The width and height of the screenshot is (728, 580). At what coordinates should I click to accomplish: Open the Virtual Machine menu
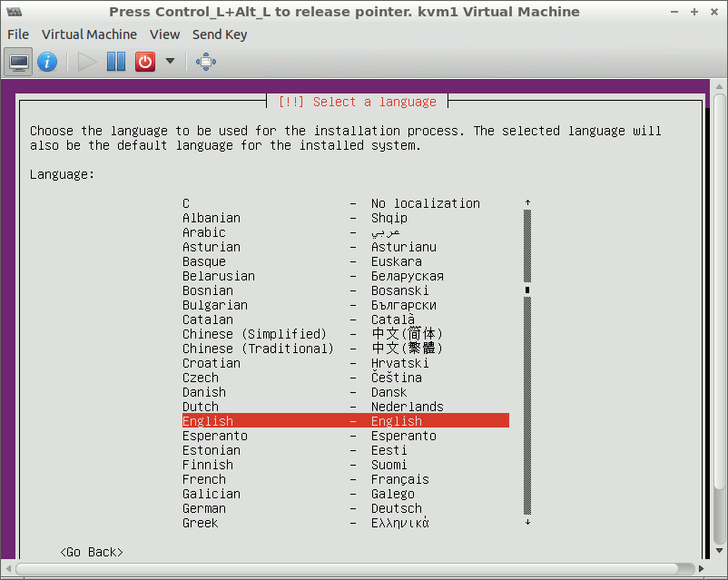click(x=89, y=34)
